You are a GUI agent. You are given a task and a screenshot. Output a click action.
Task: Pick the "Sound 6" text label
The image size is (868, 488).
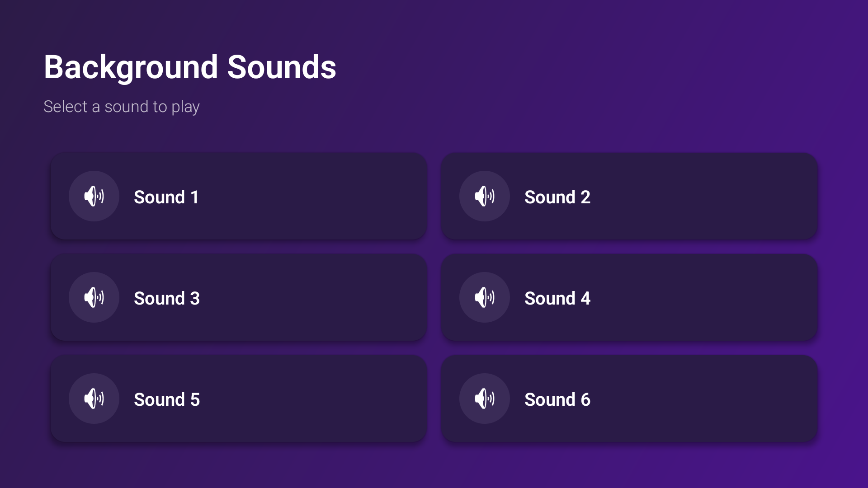(557, 399)
